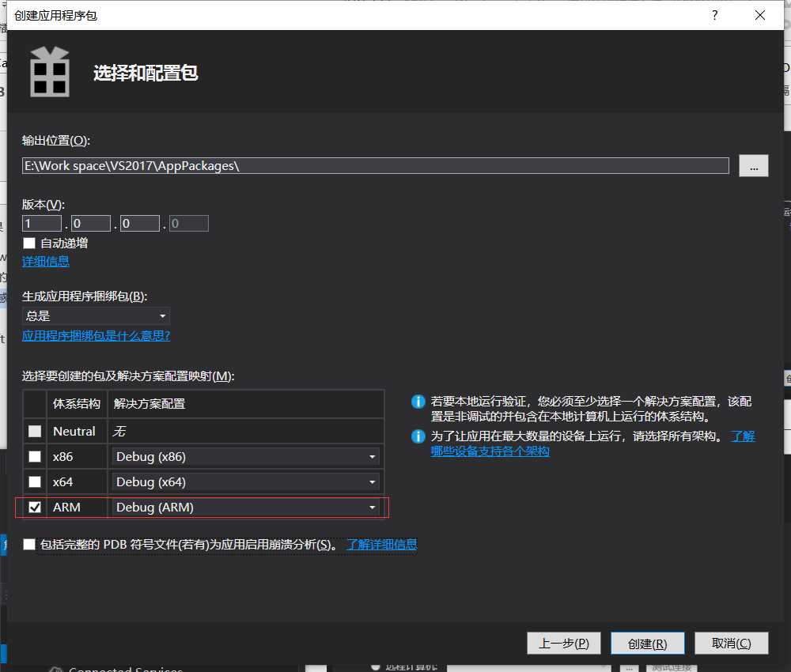Check the x86 architecture checkbox
The height and width of the screenshot is (672, 791).
(35, 456)
